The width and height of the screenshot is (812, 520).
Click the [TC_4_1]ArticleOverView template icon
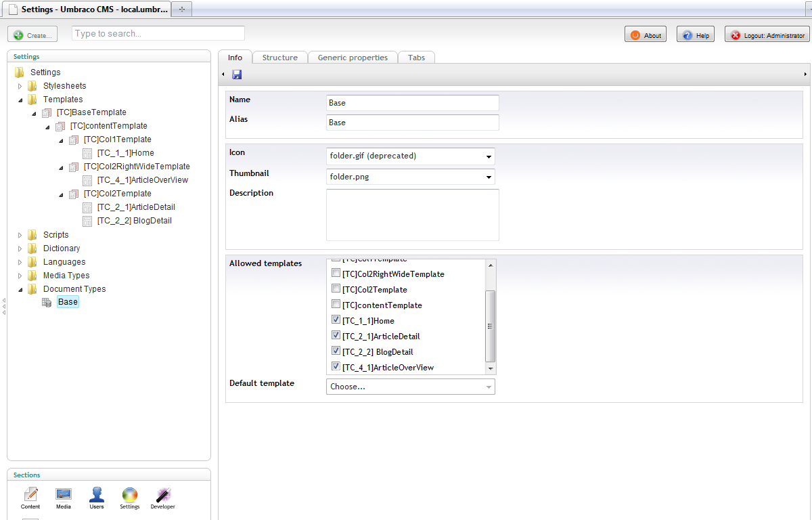click(x=87, y=181)
